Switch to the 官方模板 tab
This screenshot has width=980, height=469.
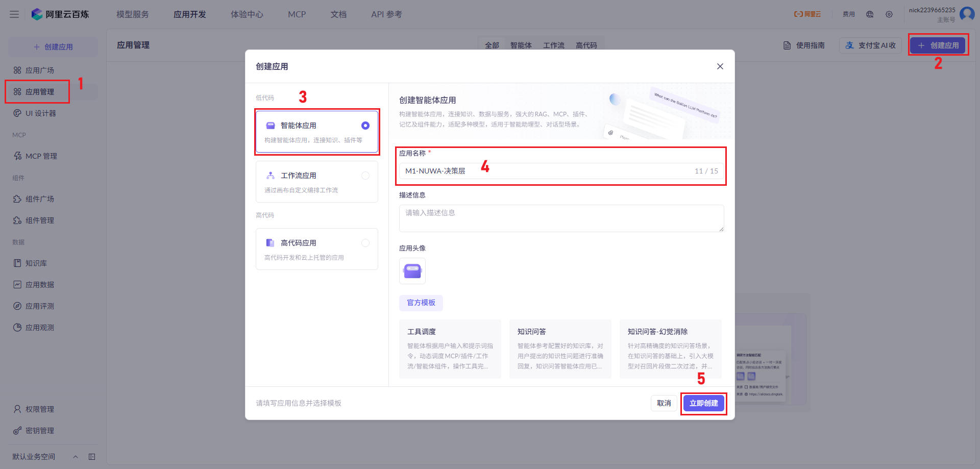[421, 303]
